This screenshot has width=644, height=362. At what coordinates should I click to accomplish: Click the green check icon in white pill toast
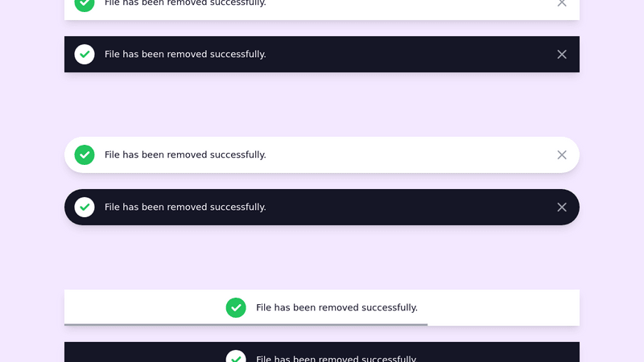85,155
